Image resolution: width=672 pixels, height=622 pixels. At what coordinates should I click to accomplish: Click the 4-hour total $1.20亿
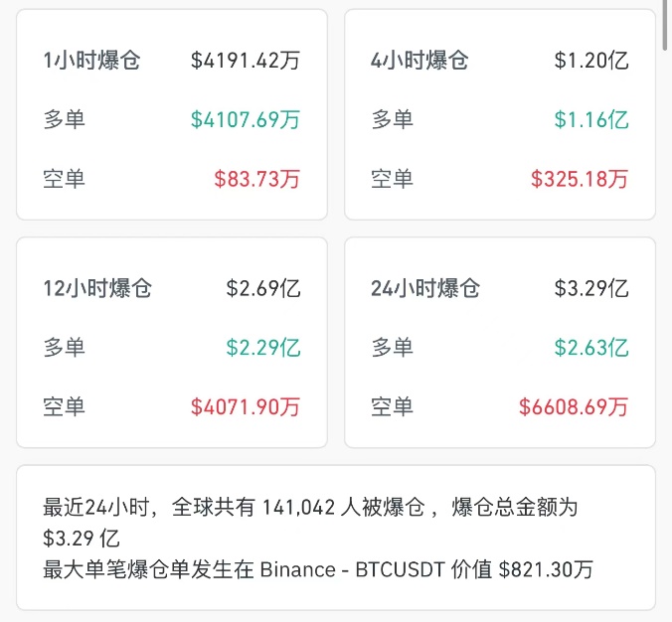pyautogui.click(x=590, y=61)
